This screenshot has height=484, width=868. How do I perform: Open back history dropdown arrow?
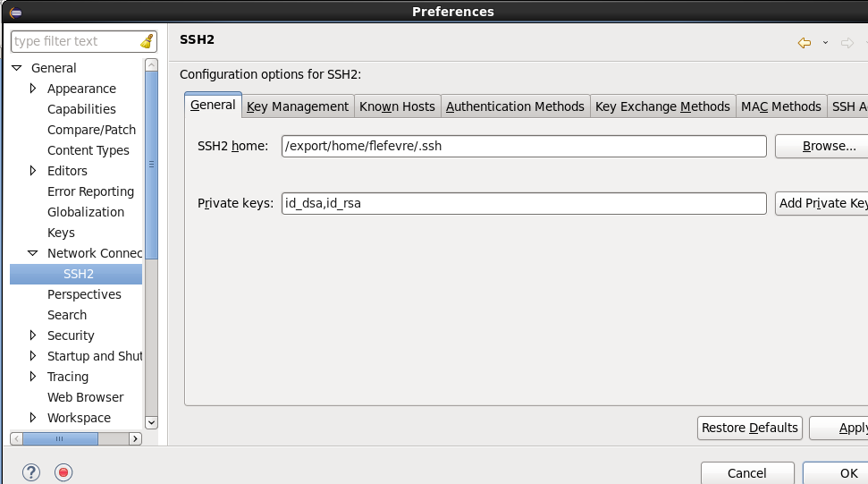825,42
